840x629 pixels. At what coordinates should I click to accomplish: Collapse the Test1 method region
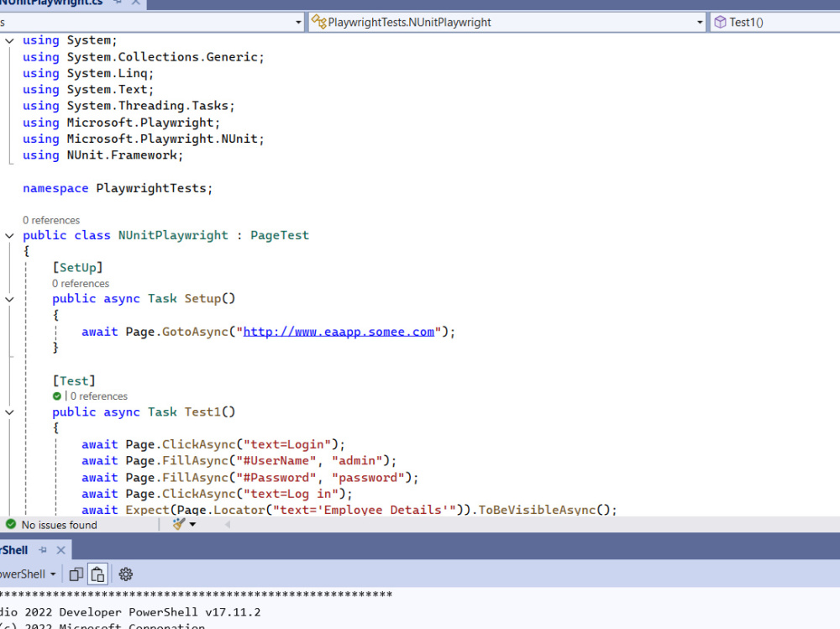click(x=9, y=412)
